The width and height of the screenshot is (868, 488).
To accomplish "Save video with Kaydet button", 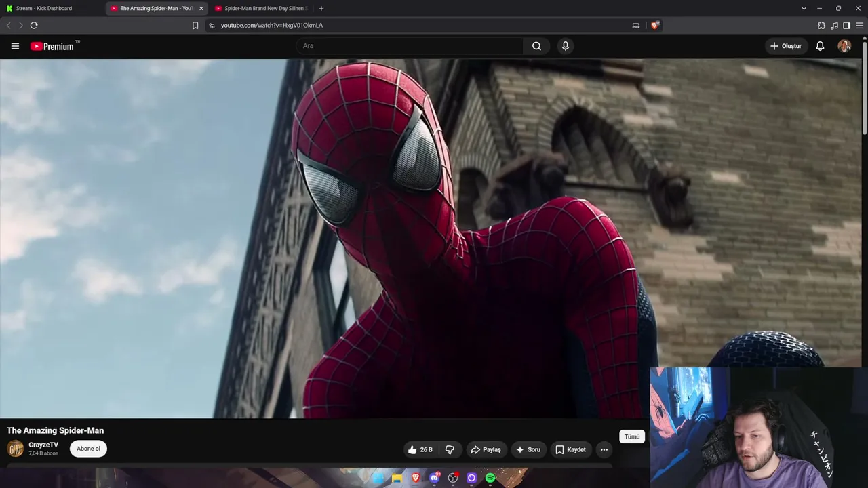I will [570, 449].
